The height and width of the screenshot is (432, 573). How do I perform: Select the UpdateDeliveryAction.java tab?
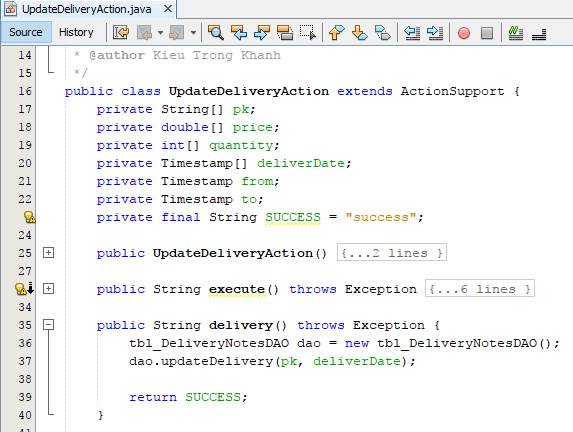(88, 9)
